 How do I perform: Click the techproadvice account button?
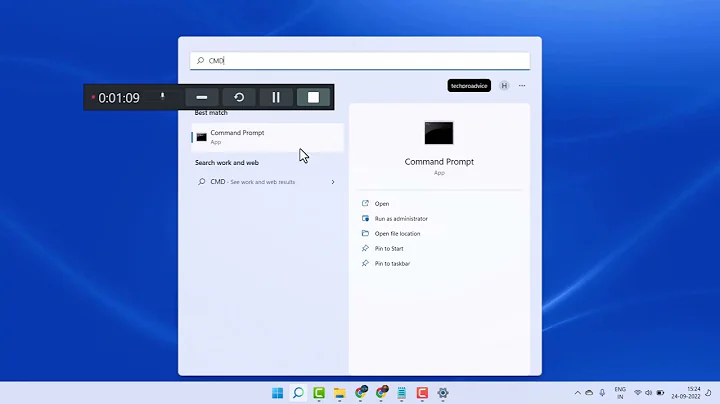(x=469, y=86)
